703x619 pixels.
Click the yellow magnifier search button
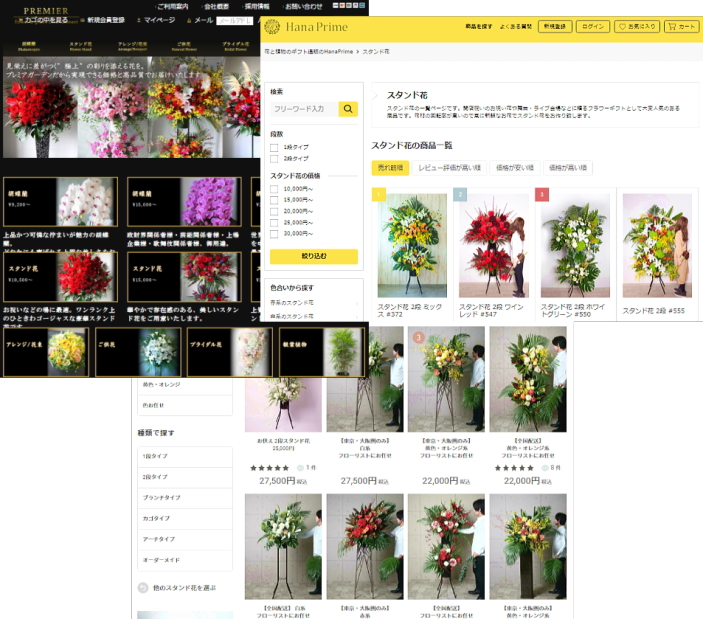coord(348,109)
